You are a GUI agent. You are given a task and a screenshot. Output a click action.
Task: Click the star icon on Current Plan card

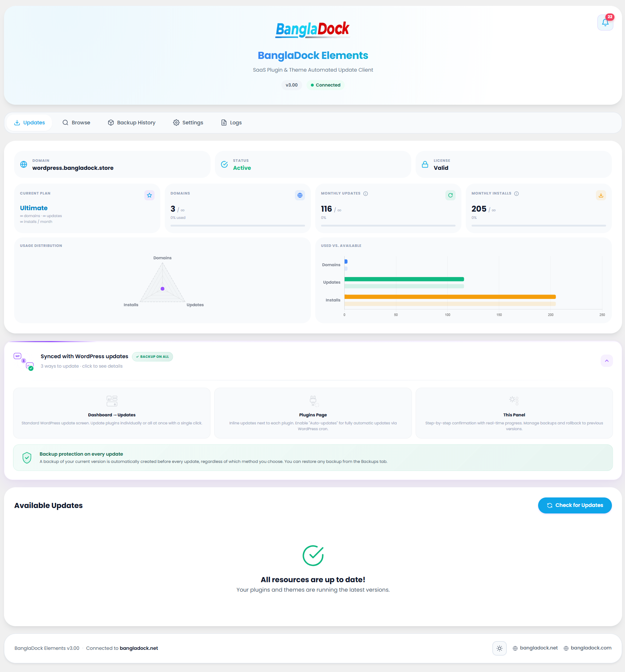click(x=149, y=195)
